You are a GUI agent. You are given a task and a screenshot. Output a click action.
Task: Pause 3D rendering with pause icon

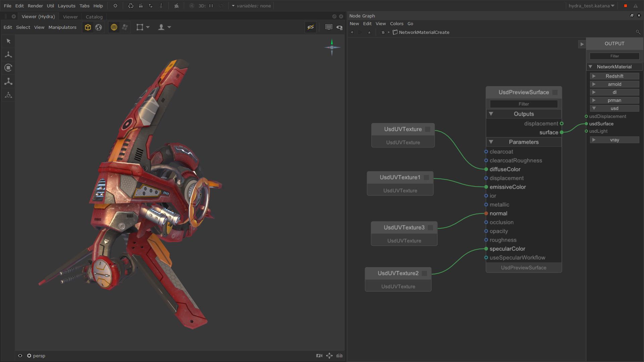[211, 6]
